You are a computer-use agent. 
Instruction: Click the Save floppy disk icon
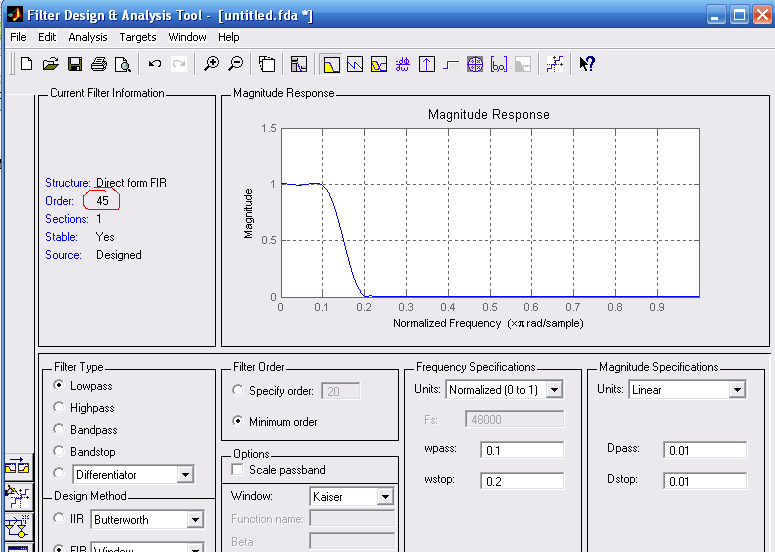point(75,64)
